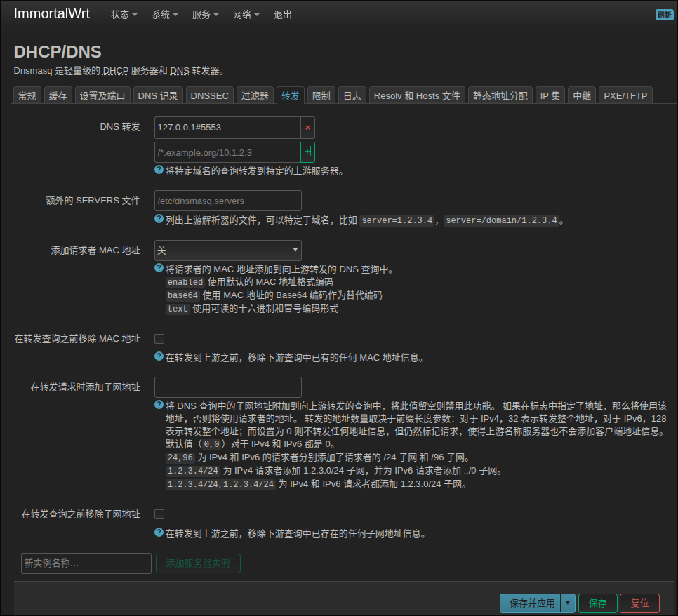Click the 保存 save button
The width and height of the screenshot is (678, 616).
point(597,603)
